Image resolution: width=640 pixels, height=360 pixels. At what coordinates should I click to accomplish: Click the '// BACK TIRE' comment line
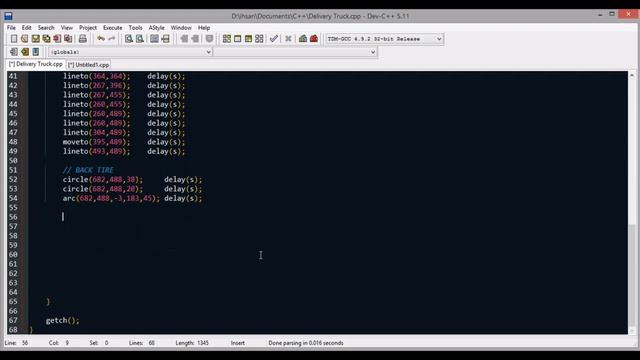click(88, 170)
